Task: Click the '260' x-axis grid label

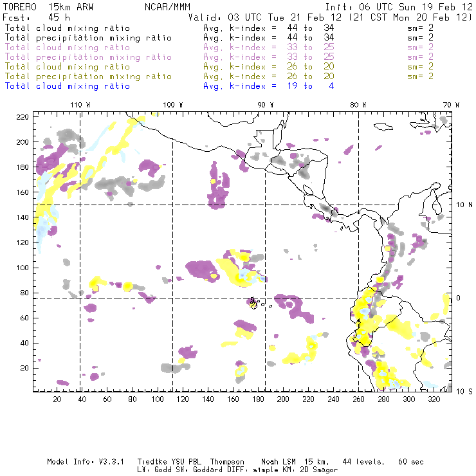Action: 358,399
